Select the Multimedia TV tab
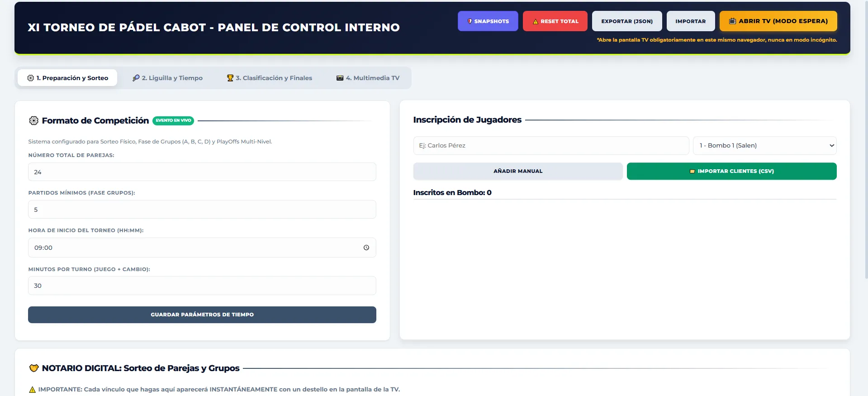The height and width of the screenshot is (396, 868). click(x=368, y=78)
